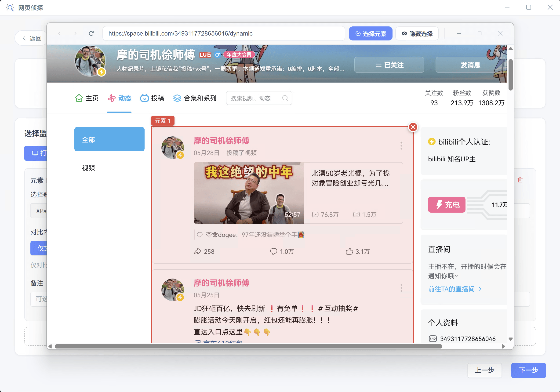
Task: Click the 充电 button
Action: [x=447, y=204]
